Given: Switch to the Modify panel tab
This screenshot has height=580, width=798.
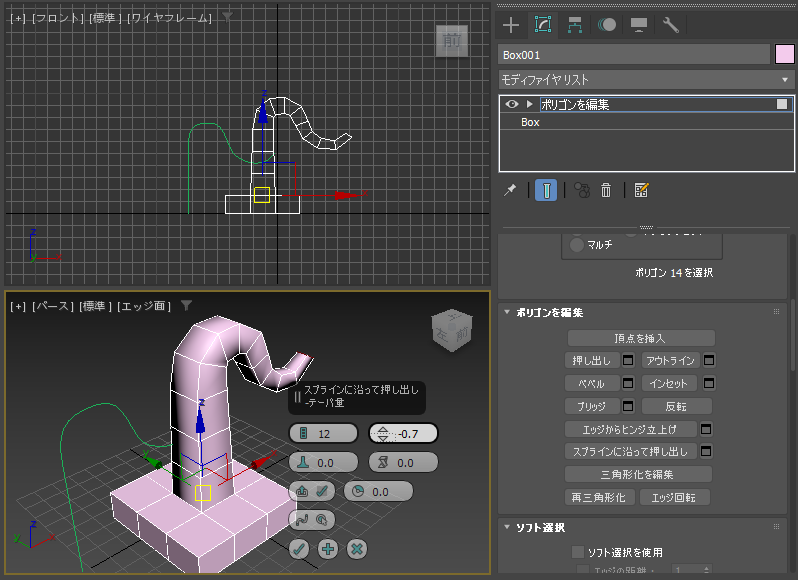Looking at the screenshot, I should [x=543, y=25].
